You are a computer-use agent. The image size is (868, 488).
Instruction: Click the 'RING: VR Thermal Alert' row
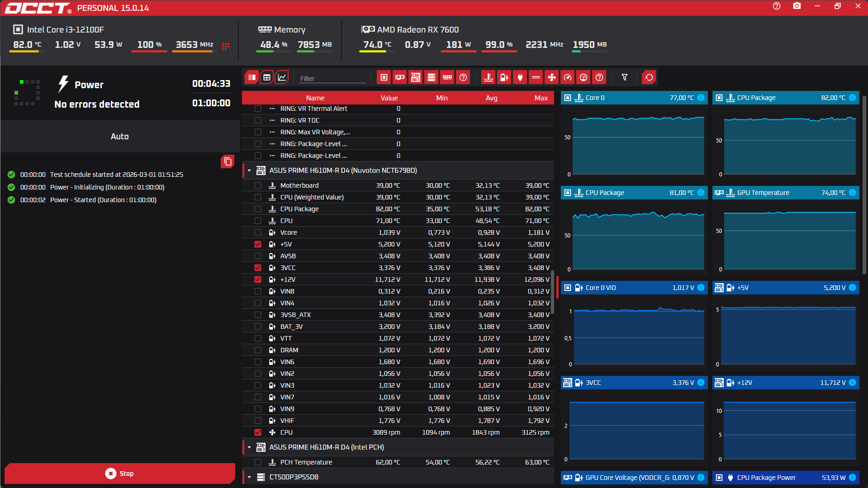(x=398, y=109)
